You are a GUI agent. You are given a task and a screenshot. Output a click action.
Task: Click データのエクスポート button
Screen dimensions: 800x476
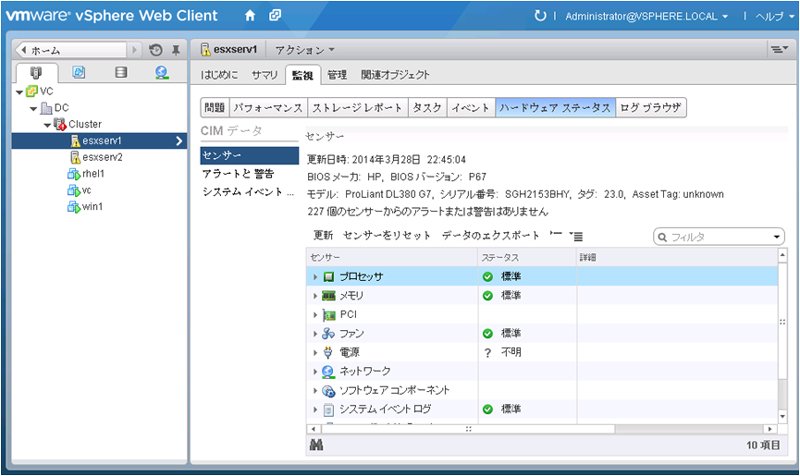click(491, 235)
